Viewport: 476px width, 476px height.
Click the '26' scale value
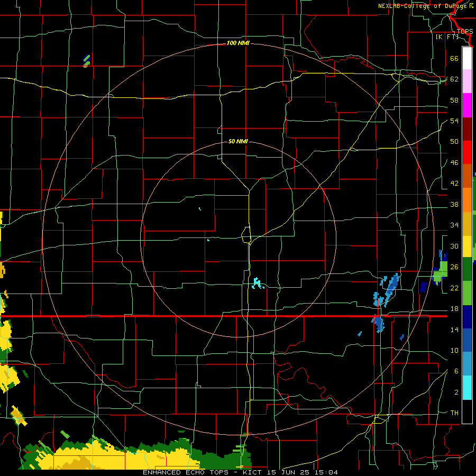454,267
